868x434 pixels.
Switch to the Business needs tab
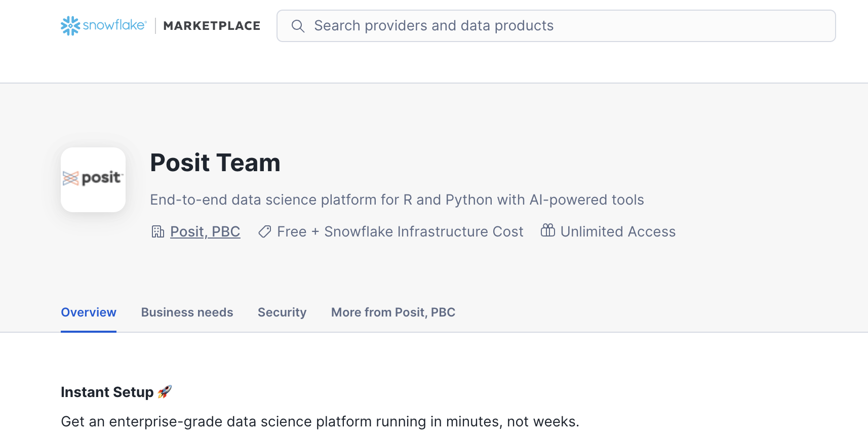187,312
